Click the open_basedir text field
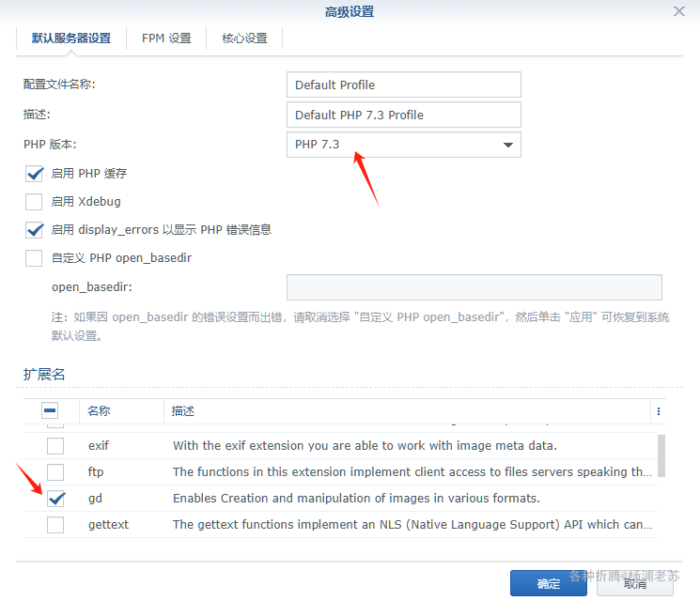This screenshot has height=601, width=700. [474, 287]
